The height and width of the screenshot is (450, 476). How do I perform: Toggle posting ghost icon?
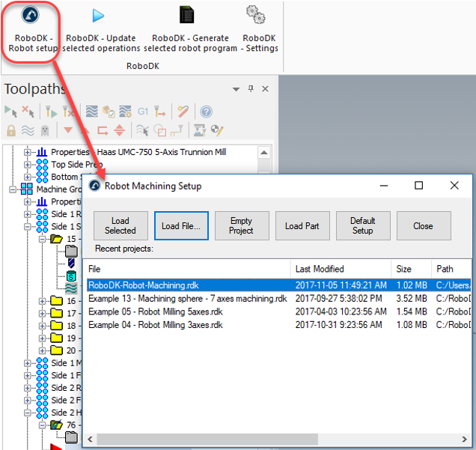(x=45, y=131)
